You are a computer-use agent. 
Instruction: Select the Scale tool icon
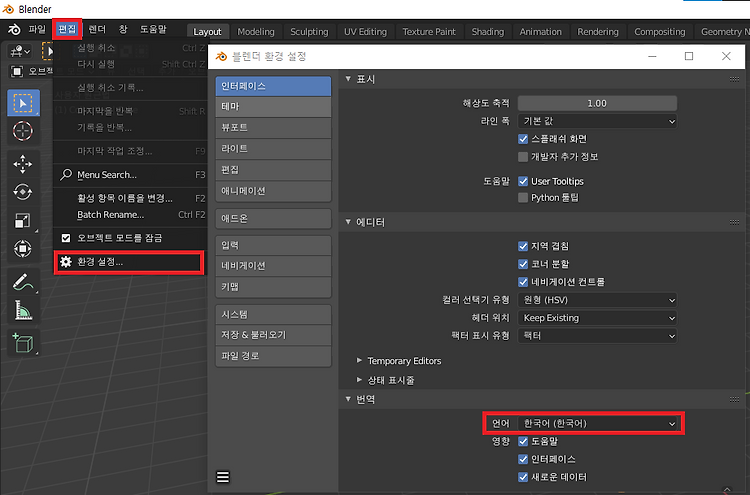[x=23, y=220]
